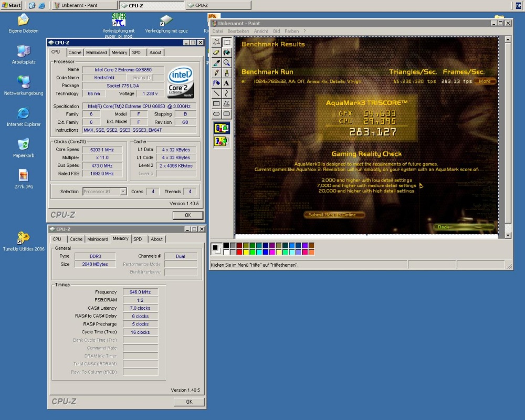Choose the Pencil tool in Paint

tap(217, 73)
